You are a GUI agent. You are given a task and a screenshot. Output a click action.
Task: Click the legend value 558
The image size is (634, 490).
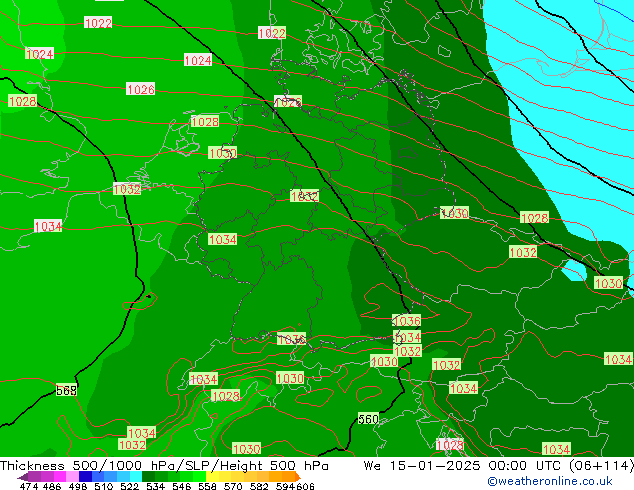point(207,486)
